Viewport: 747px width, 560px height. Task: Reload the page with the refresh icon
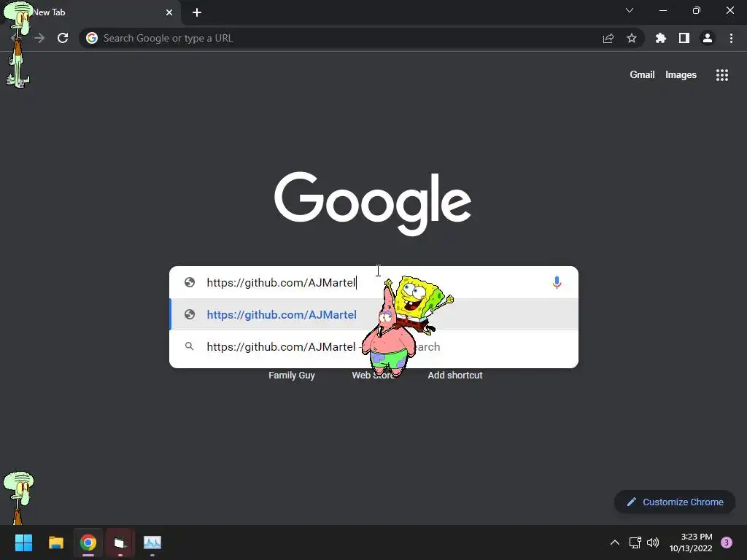point(63,38)
